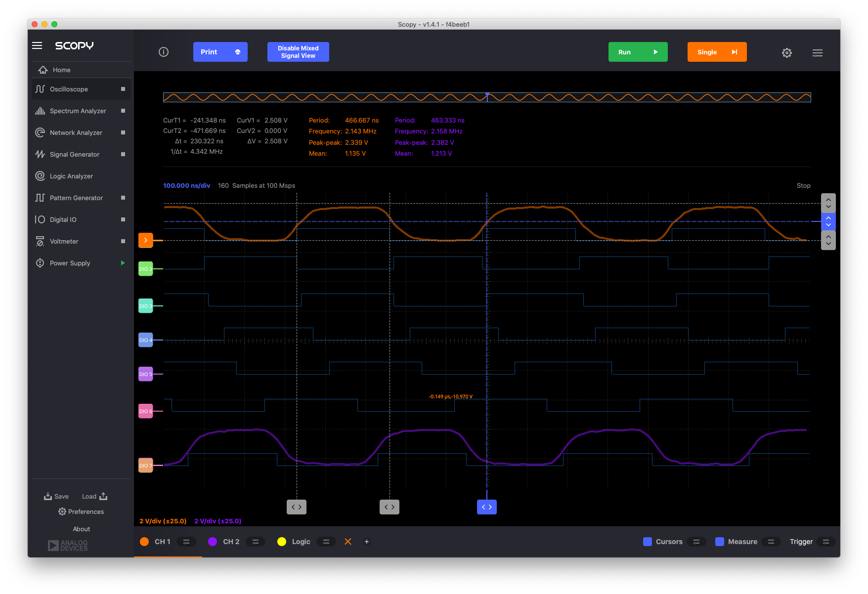Toggle Oscilloscope run/stop square in sidebar

[x=123, y=89]
